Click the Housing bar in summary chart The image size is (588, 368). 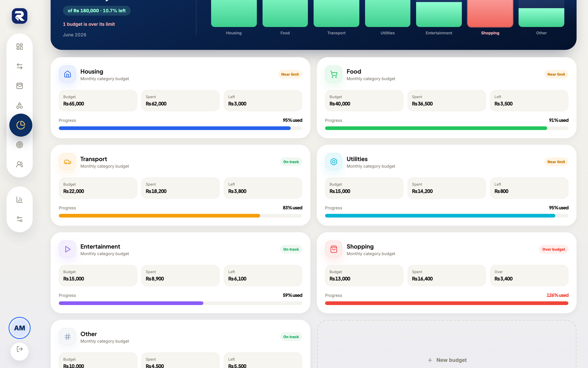click(234, 13)
